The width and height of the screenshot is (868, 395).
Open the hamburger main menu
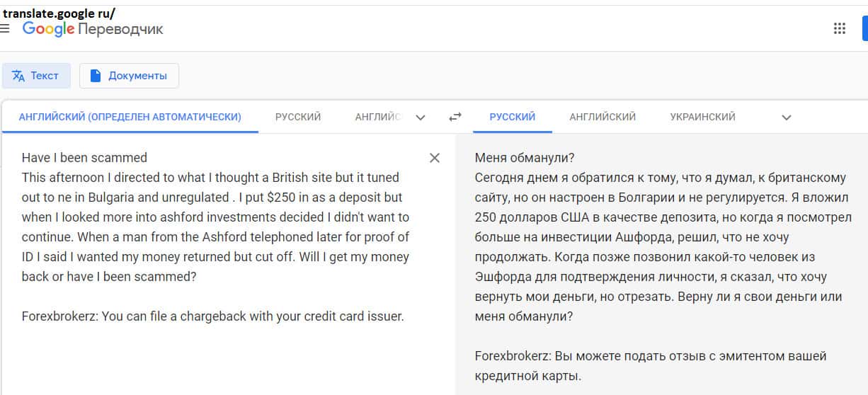(x=5, y=29)
